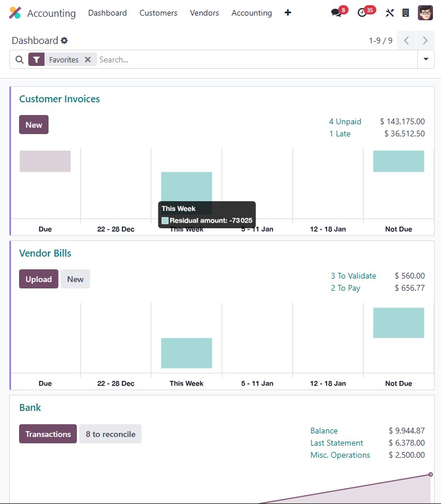Go to the previous page arrow

(x=406, y=40)
